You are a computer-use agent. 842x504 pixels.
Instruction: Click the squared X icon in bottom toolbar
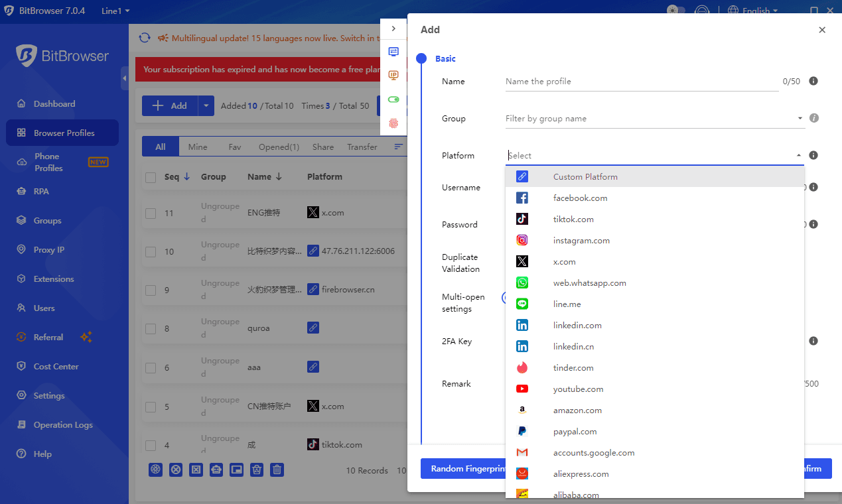[196, 470]
